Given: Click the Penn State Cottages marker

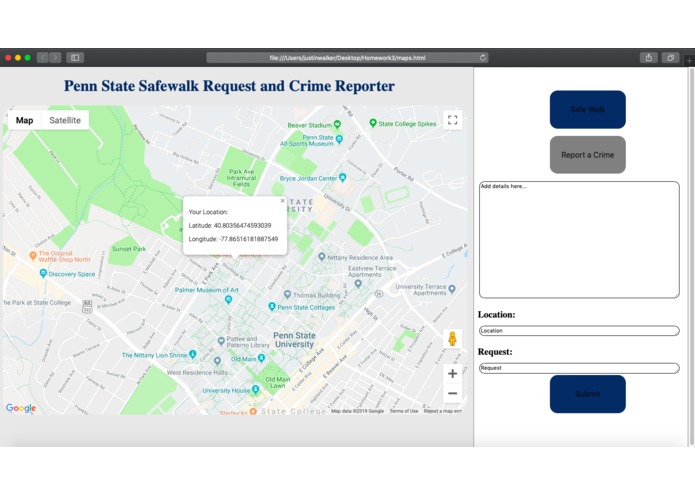Looking at the screenshot, I should (x=272, y=307).
